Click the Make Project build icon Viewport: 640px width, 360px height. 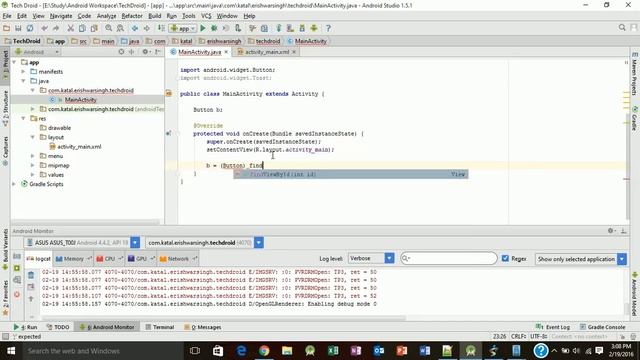[161, 28]
